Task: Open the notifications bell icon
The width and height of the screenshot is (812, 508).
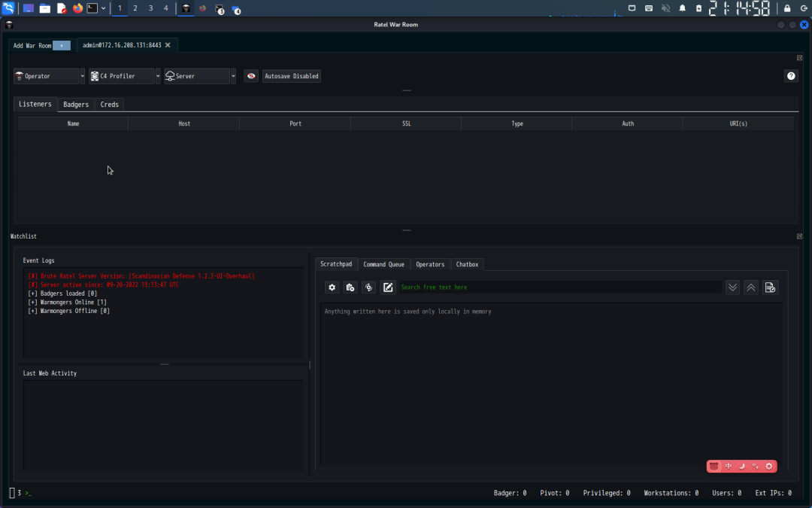Action: [x=683, y=8]
